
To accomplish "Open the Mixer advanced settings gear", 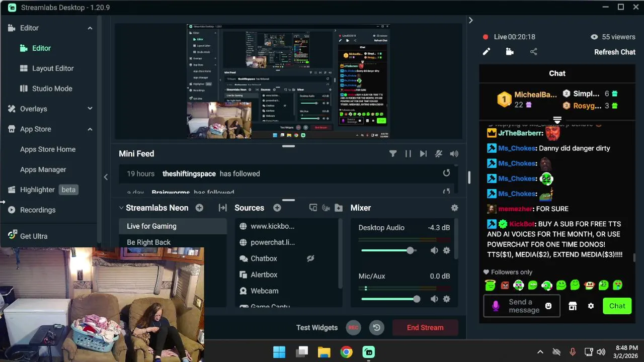I will (x=454, y=208).
